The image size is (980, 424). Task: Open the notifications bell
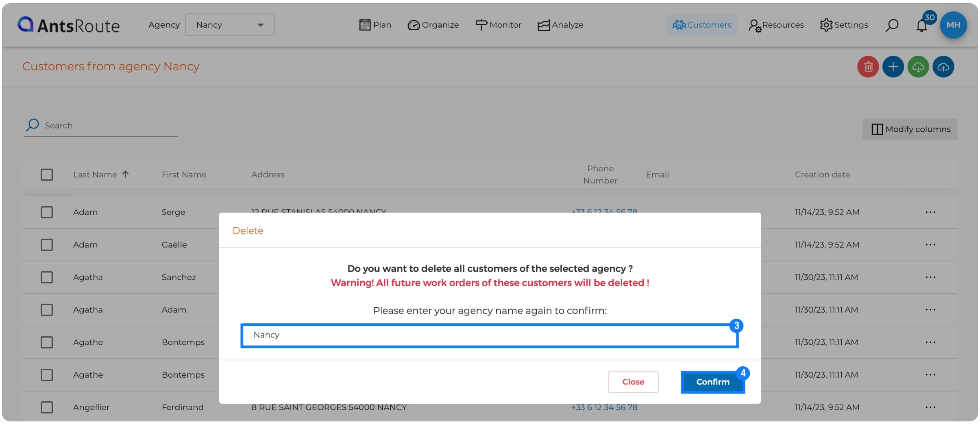click(922, 25)
